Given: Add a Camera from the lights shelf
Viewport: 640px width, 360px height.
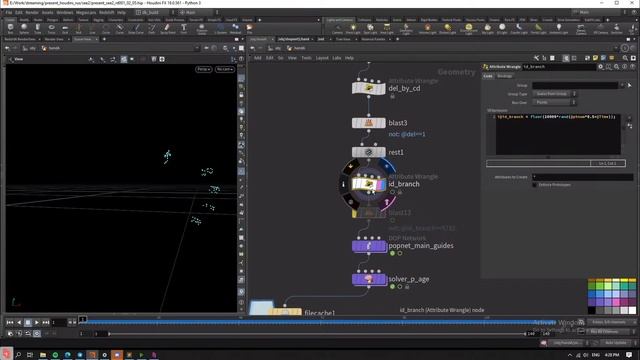Looking at the screenshot, I should click(337, 29).
